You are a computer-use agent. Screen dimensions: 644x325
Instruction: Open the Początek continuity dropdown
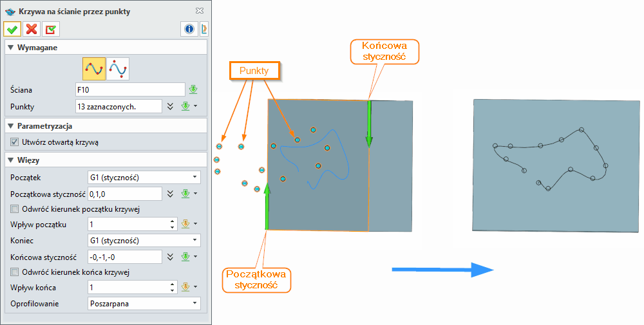[144, 177]
